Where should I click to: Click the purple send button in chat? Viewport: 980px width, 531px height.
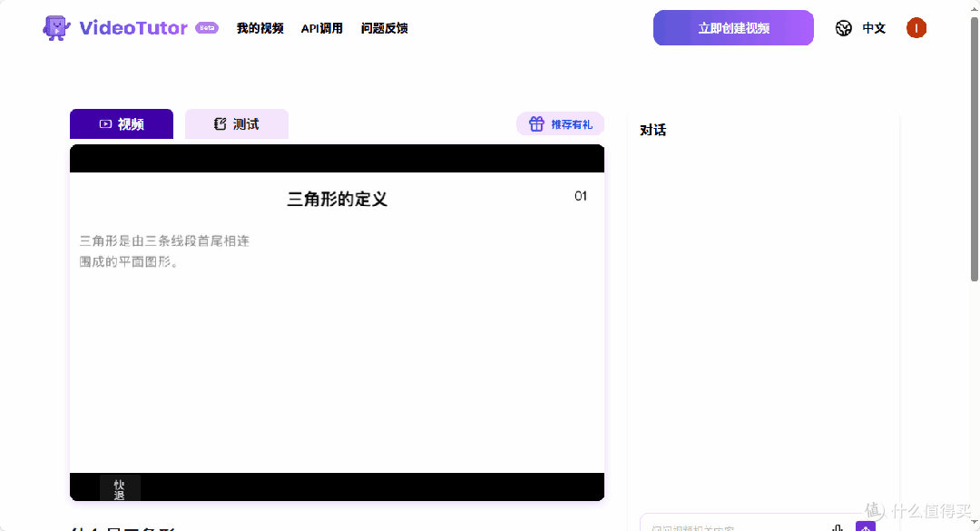point(865,526)
